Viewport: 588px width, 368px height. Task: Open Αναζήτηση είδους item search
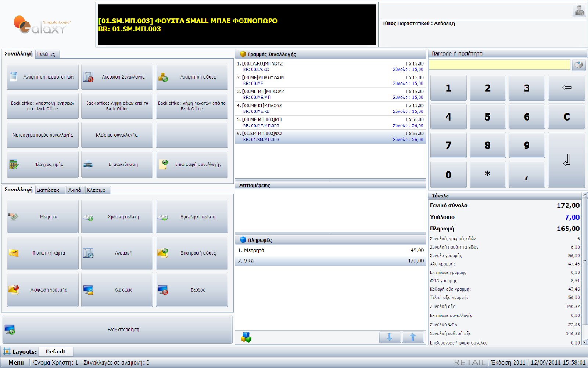[x=191, y=77]
